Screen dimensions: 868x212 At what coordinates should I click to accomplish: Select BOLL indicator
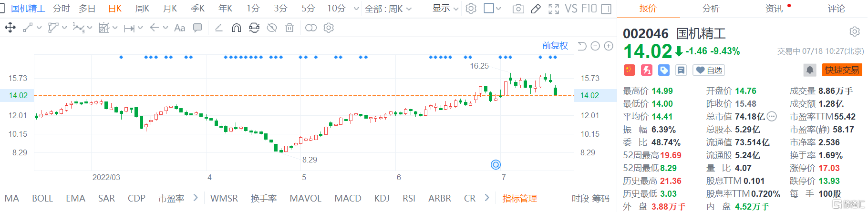point(42,198)
